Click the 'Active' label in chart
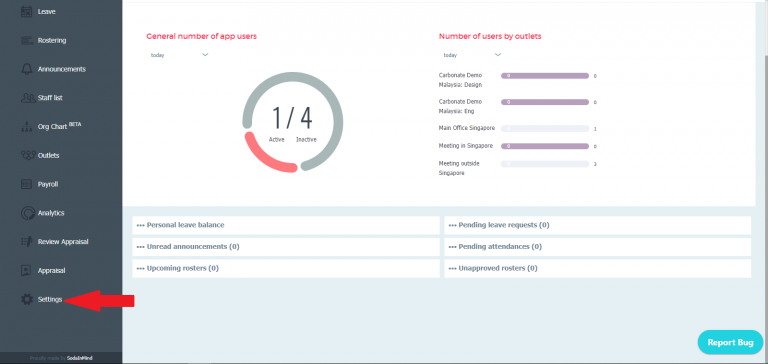The width and height of the screenshot is (768, 364). tap(277, 140)
